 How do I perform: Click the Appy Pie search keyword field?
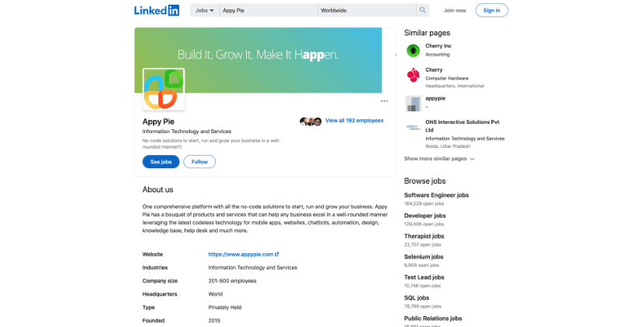tap(269, 10)
